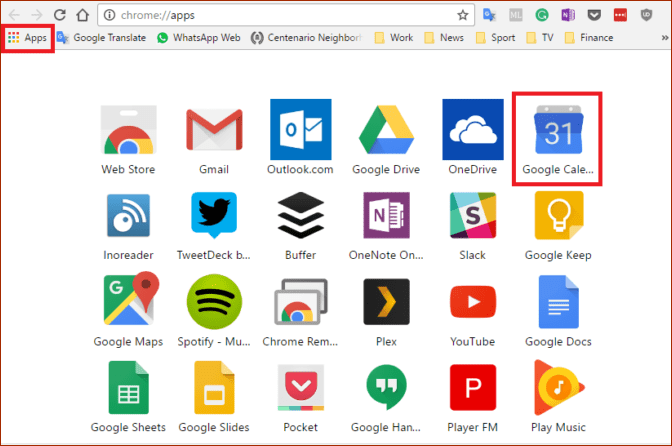Open the OneNote Clipper extension

pos(568,15)
